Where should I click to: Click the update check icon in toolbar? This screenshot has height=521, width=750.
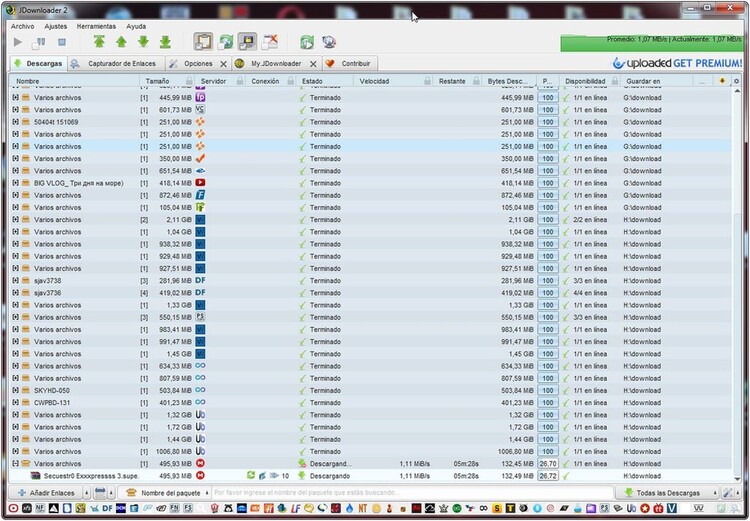(306, 42)
